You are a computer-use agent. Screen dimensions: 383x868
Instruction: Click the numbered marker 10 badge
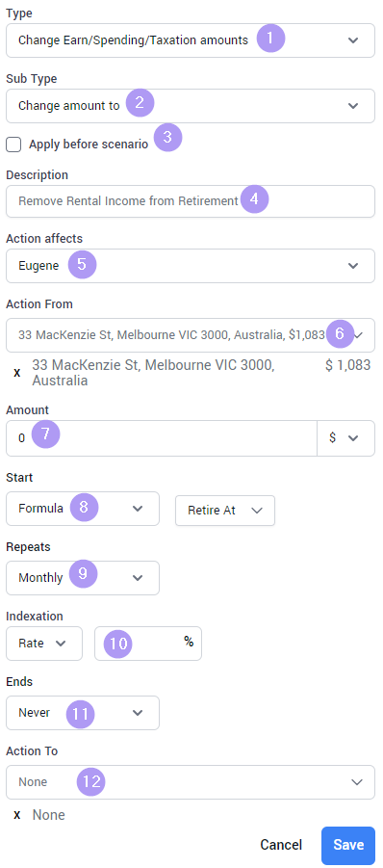118,644
